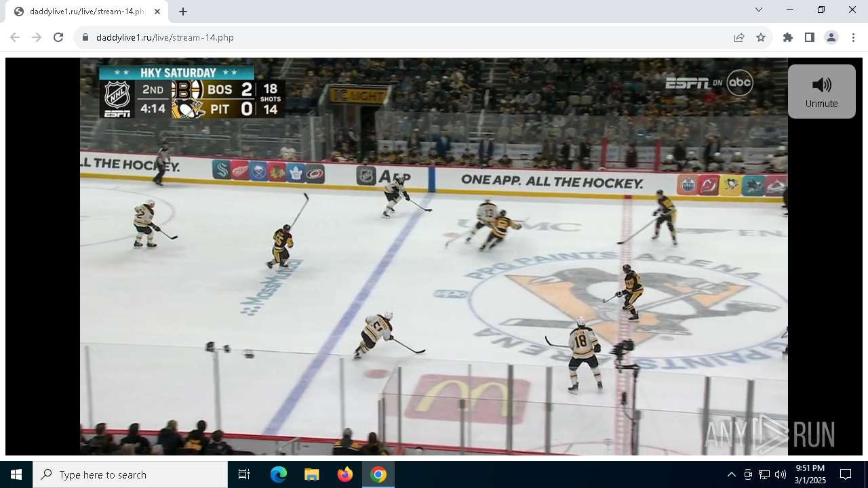
Task: Open Chrome three-dot menu
Action: 853,37
